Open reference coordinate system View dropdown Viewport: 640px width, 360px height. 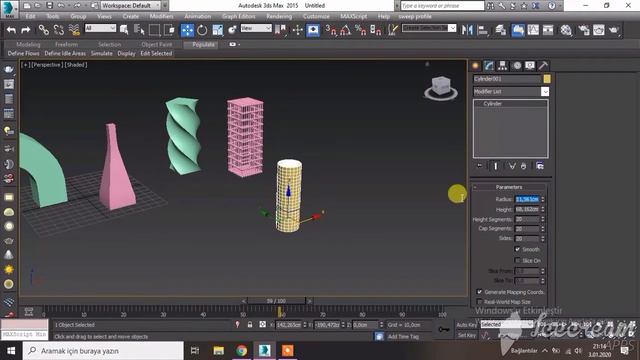256,28
